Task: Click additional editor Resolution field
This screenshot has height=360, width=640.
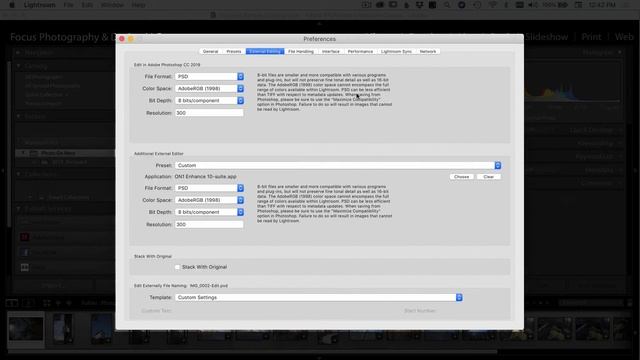Action: click(x=209, y=224)
